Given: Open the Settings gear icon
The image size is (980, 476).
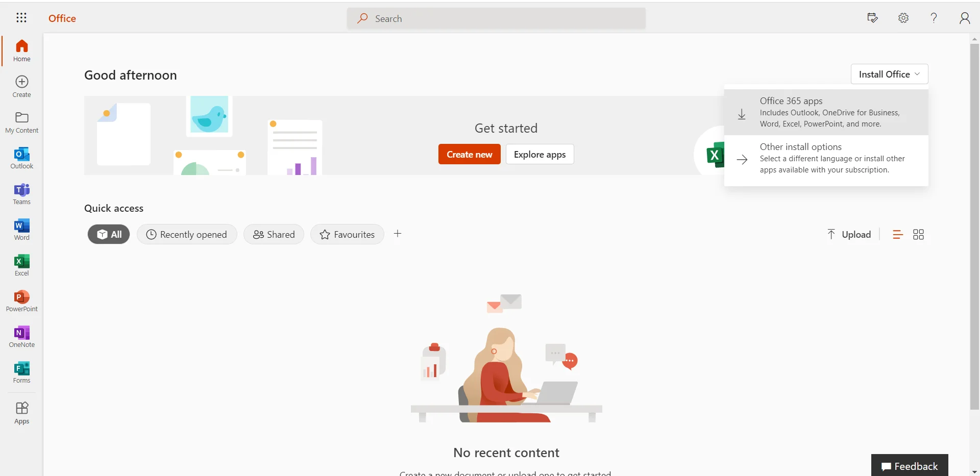Looking at the screenshot, I should tap(903, 18).
